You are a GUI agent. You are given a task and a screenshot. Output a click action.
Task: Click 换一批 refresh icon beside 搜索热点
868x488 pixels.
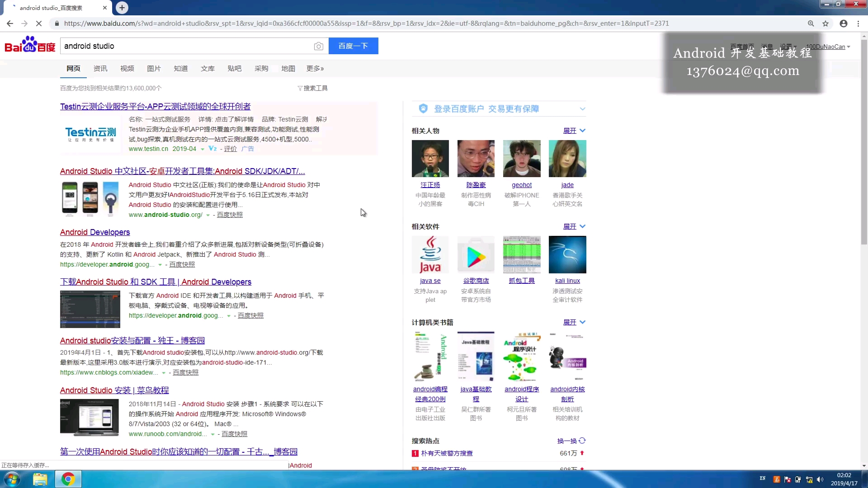[x=582, y=441]
